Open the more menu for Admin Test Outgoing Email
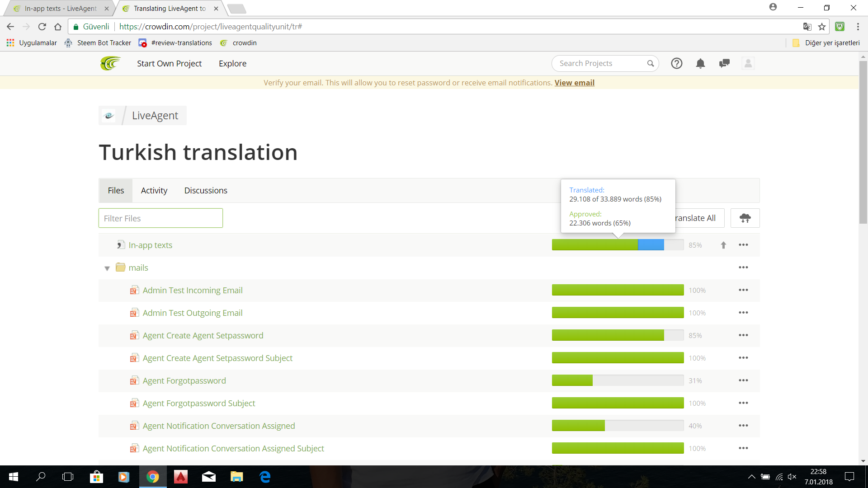The width and height of the screenshot is (868, 488). [x=743, y=313]
